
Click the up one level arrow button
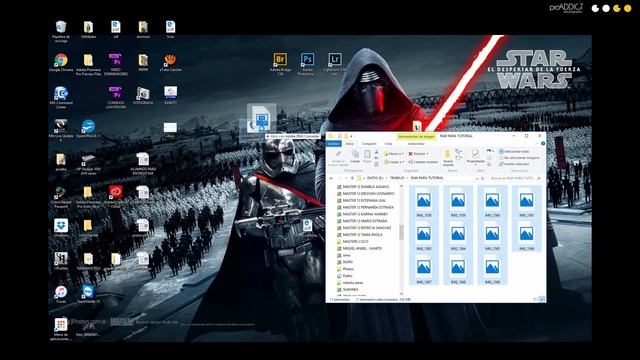point(352,178)
